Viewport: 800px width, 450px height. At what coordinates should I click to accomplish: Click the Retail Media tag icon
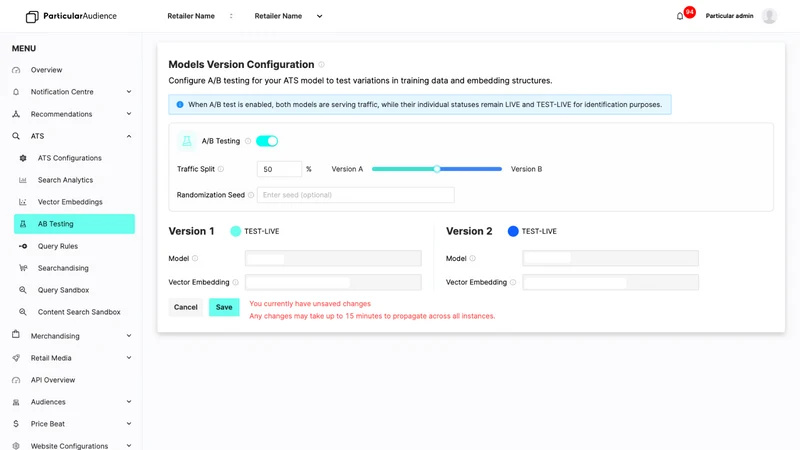pos(16,358)
